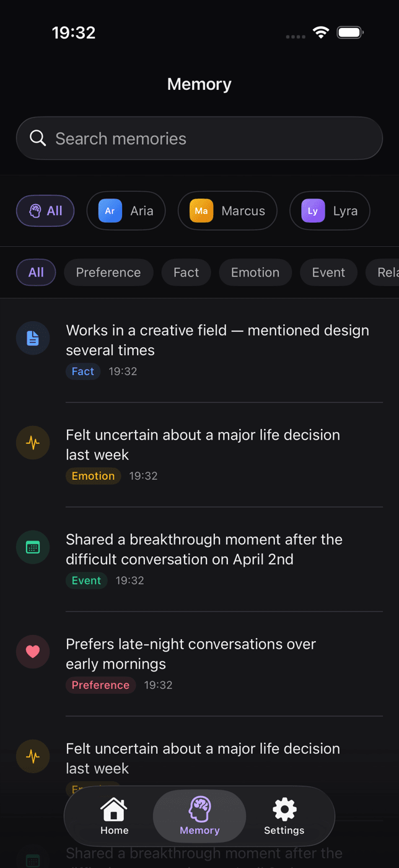Viewport: 399px width, 868px height.
Task: Tap Marcus's orange avatar icon
Action: tap(201, 211)
